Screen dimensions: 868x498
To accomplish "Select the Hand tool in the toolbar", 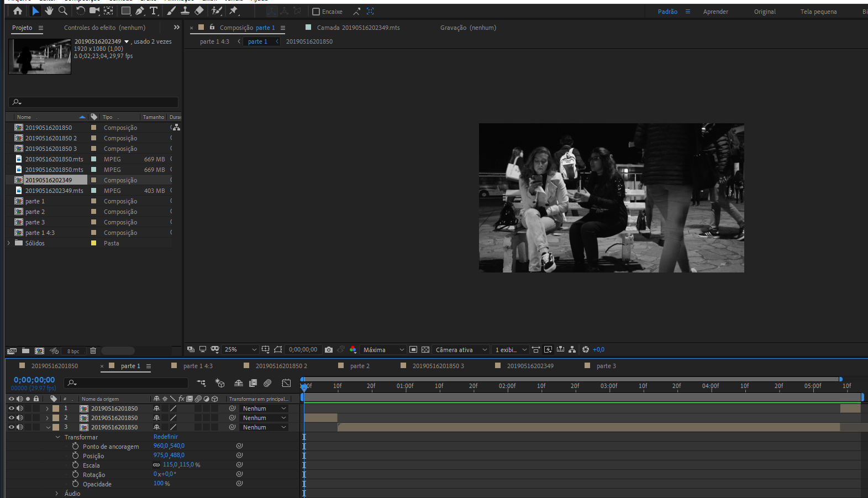I will click(x=49, y=11).
